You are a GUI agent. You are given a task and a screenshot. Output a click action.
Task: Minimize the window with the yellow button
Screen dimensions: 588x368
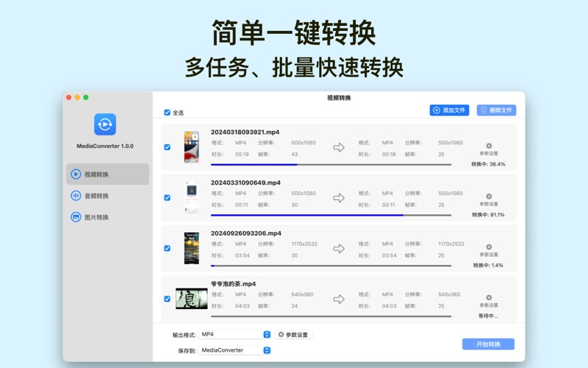[77, 97]
